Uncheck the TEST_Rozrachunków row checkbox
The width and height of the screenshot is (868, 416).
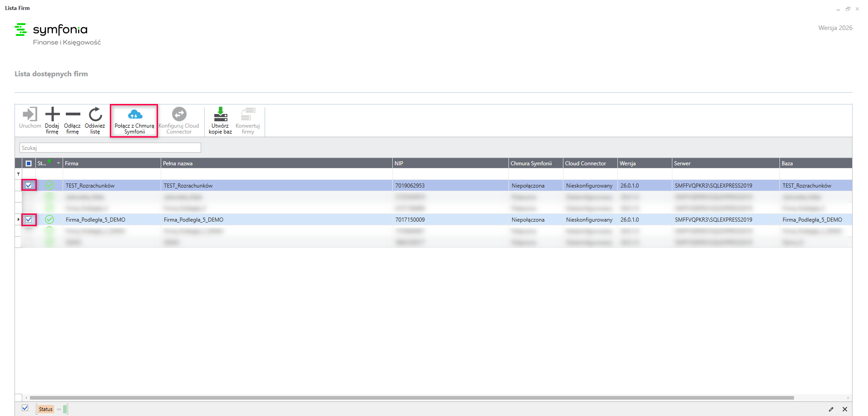(29, 185)
